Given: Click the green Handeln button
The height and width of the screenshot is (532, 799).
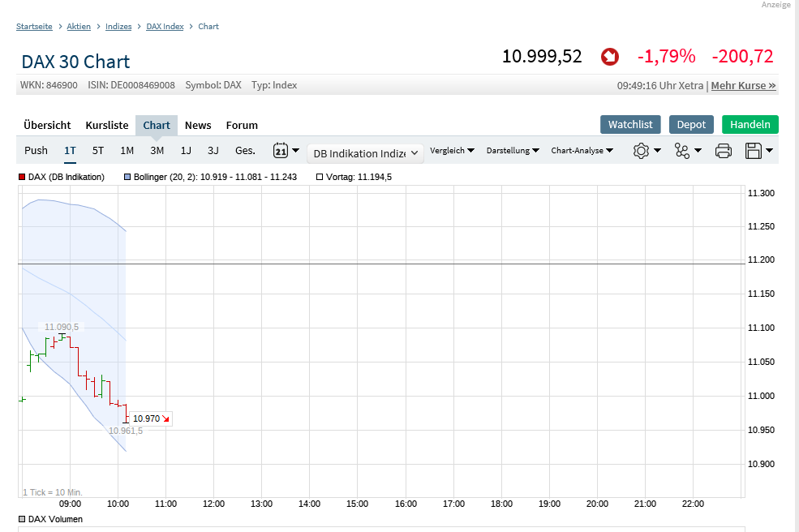Looking at the screenshot, I should click(x=750, y=124).
